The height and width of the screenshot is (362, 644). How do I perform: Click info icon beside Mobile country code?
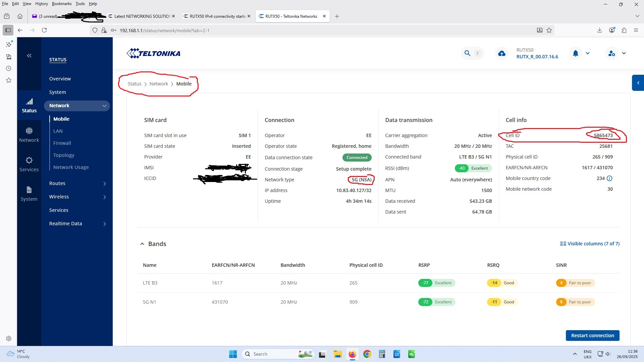click(x=609, y=178)
